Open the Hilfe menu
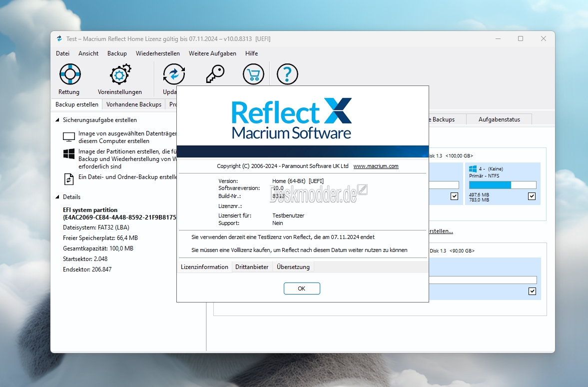588x387 pixels. pyautogui.click(x=252, y=53)
